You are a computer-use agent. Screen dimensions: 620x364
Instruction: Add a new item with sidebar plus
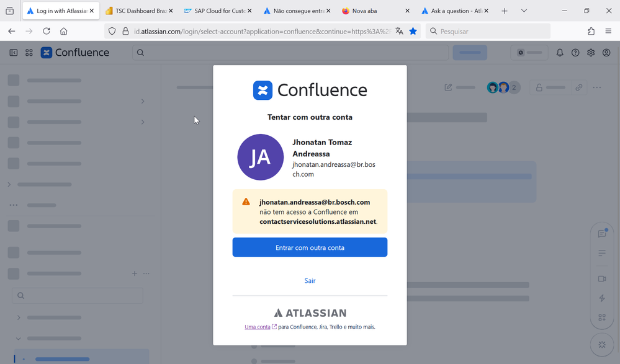coord(135,273)
